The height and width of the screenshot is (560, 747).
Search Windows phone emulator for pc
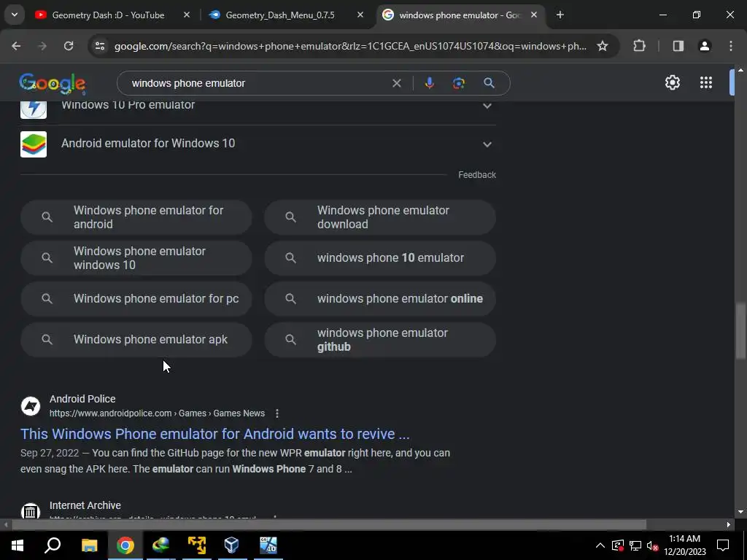tap(136, 298)
